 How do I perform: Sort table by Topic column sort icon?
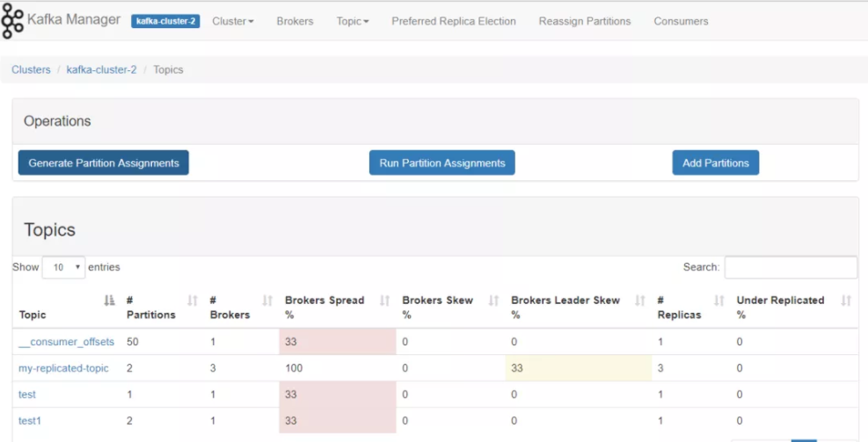109,301
